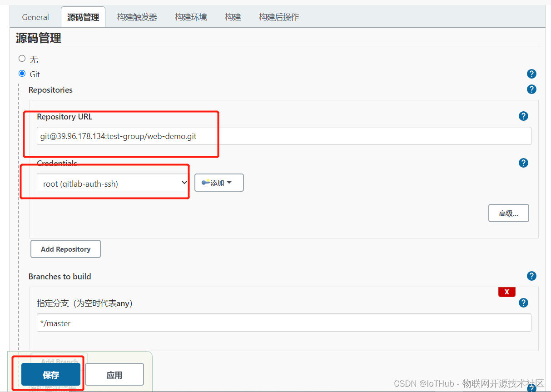Click the Repositories label text
The width and height of the screenshot is (551, 392).
(50, 90)
